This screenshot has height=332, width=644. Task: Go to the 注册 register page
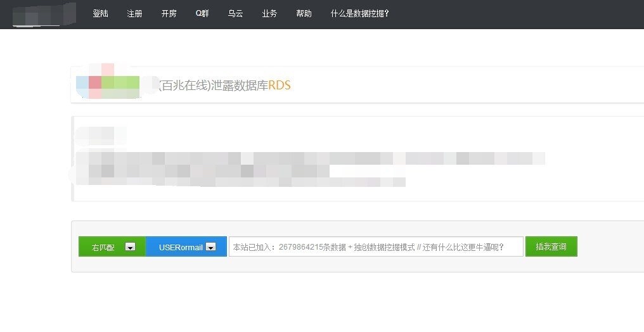(134, 13)
